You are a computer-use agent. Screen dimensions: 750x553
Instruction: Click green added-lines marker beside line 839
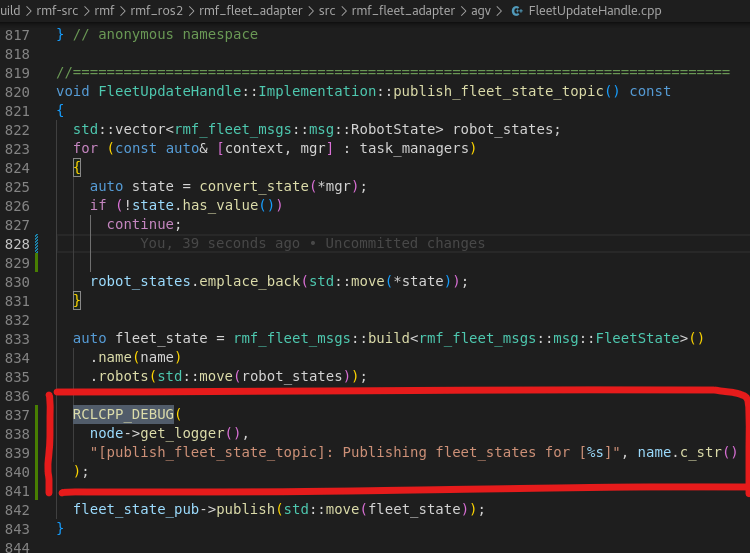36,453
